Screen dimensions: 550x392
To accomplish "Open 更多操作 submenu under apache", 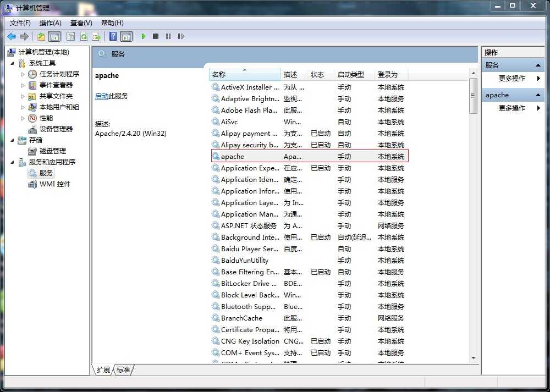I will tap(513, 108).
